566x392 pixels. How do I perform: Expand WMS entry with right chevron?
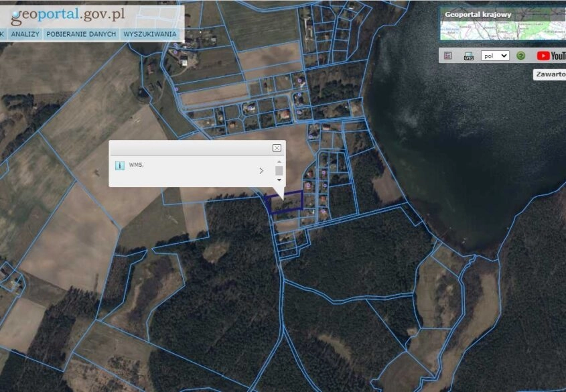[261, 171]
